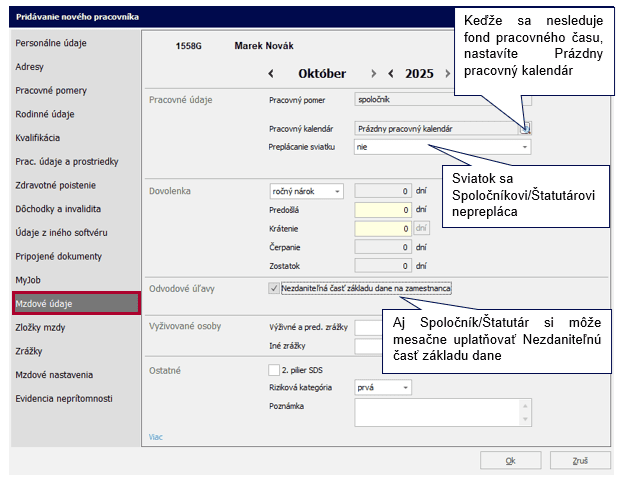618x482 pixels.
Task: Advance to next month after Október
Action: [x=373, y=74]
